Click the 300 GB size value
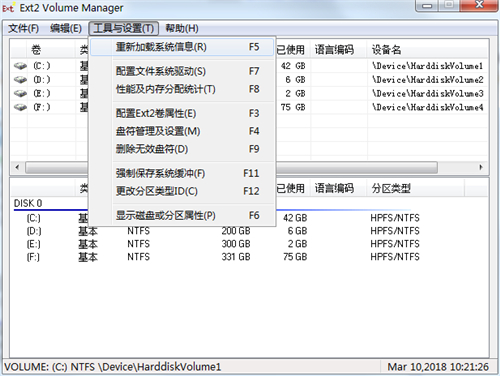This screenshot has height=376, width=500. [236, 244]
